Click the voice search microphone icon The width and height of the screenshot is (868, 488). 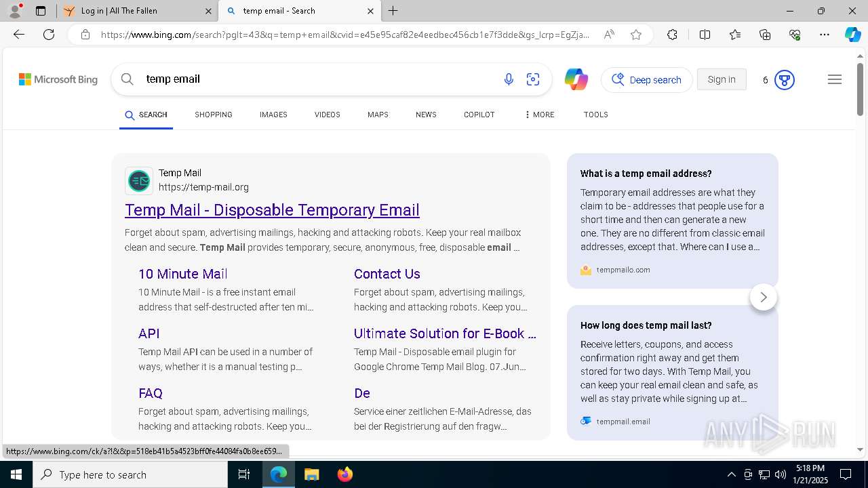click(509, 79)
